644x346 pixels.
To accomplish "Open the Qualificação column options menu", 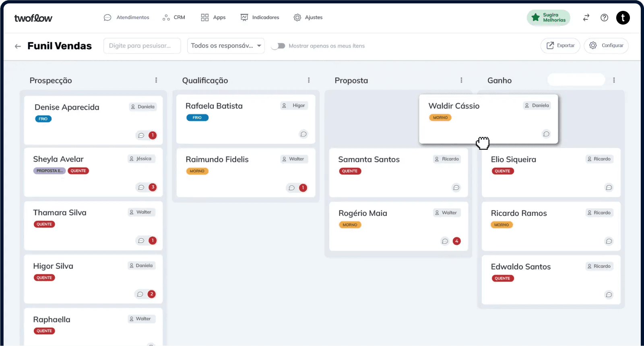I will (x=309, y=80).
